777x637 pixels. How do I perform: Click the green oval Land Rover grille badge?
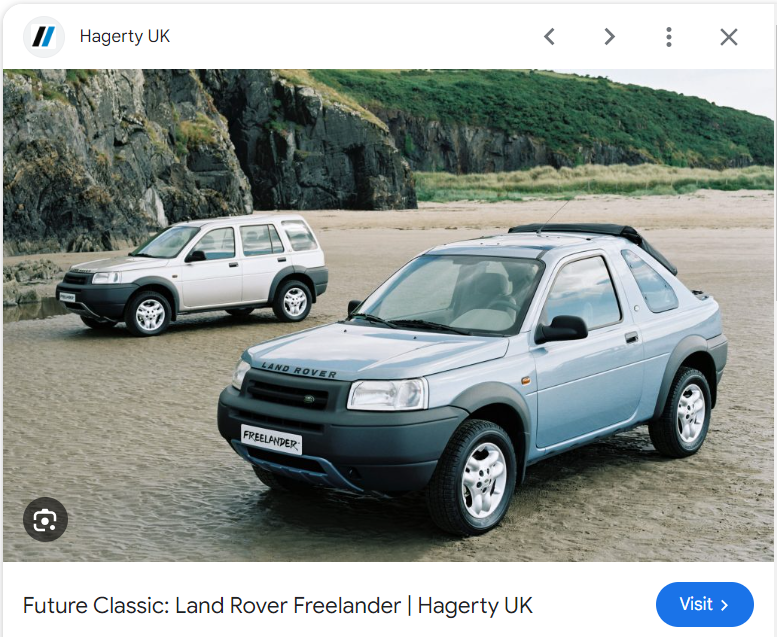309,399
